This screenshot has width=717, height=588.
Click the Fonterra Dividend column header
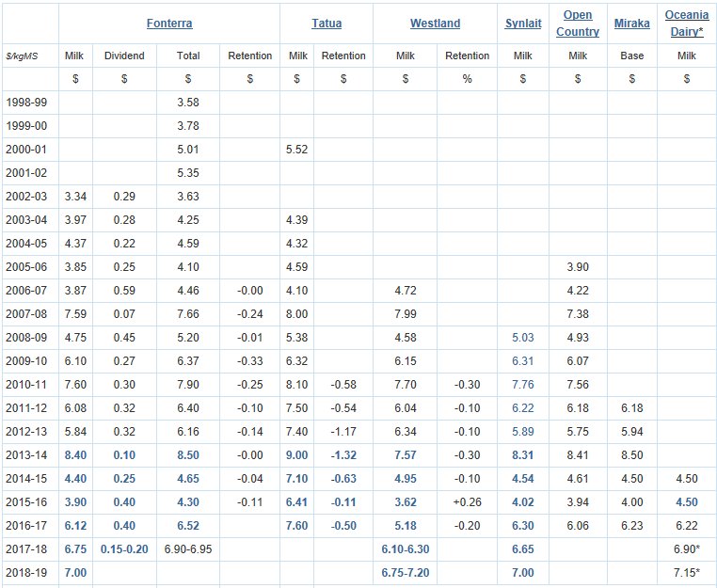click(x=124, y=56)
